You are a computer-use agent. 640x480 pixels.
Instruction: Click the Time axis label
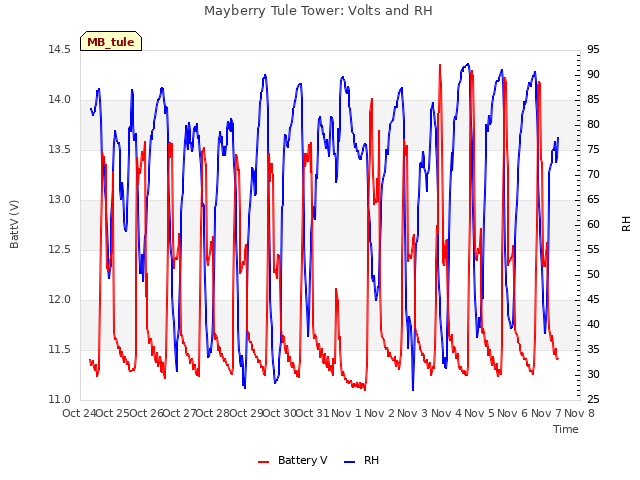[566, 429]
